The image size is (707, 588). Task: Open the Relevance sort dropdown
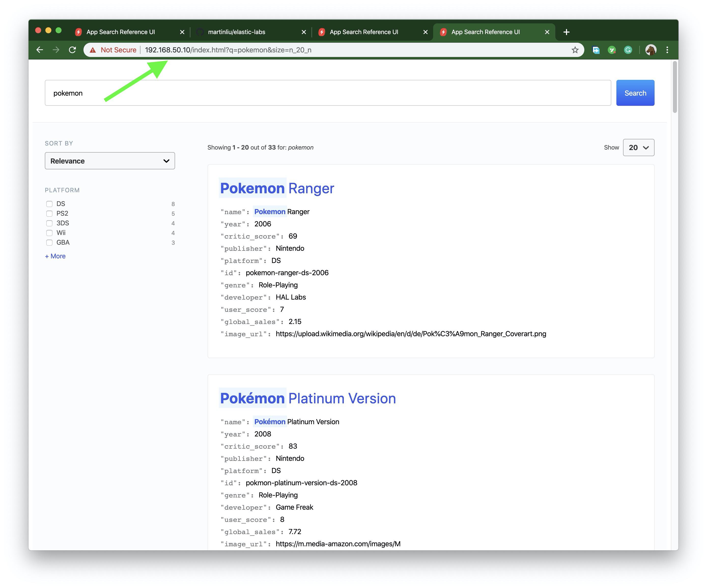110,161
